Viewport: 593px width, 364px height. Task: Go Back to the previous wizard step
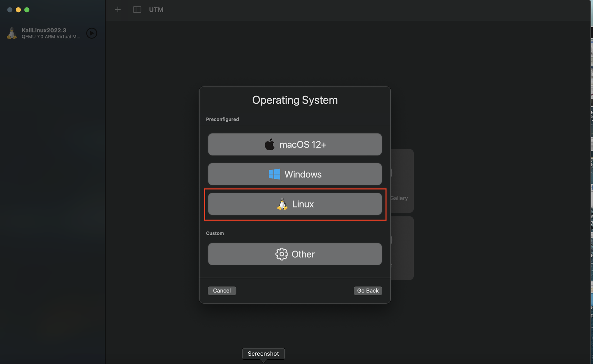click(368, 291)
